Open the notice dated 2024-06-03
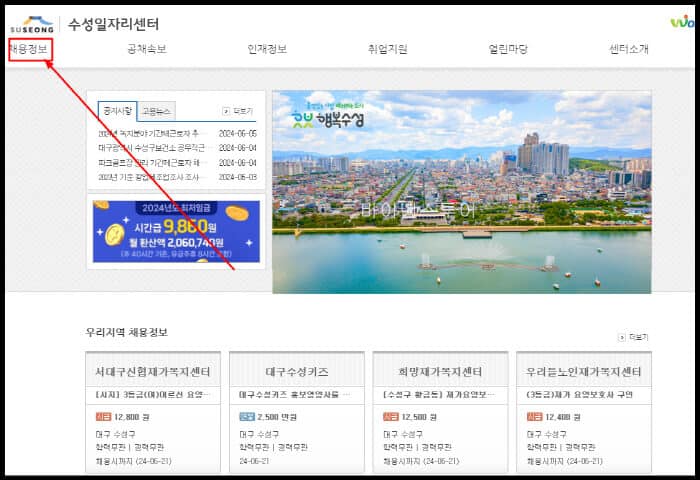This screenshot has width=700, height=480. point(177,177)
